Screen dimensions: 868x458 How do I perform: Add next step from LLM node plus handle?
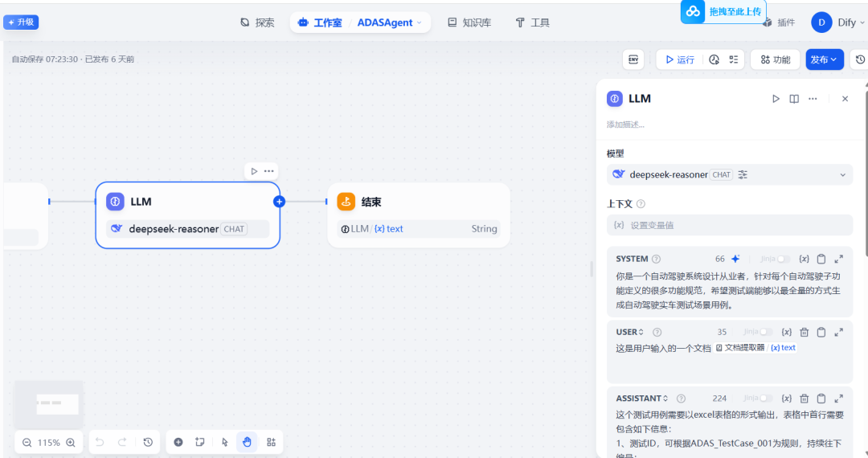click(279, 202)
